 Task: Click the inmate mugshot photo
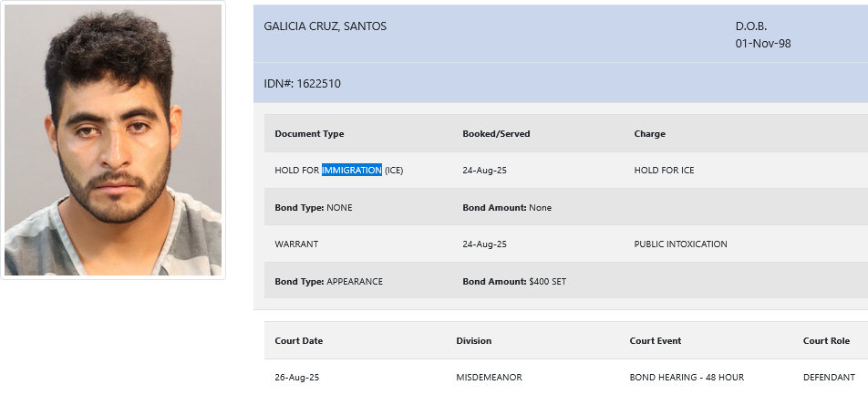[113, 140]
